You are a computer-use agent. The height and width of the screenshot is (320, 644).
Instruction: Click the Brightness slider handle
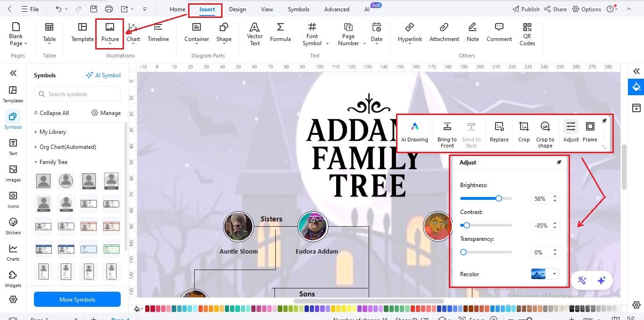click(x=499, y=198)
